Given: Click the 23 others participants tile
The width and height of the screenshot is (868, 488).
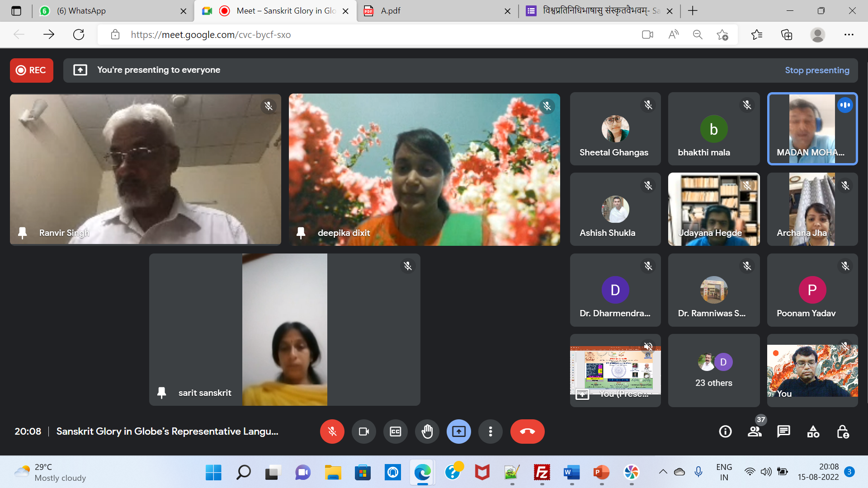Looking at the screenshot, I should [713, 371].
